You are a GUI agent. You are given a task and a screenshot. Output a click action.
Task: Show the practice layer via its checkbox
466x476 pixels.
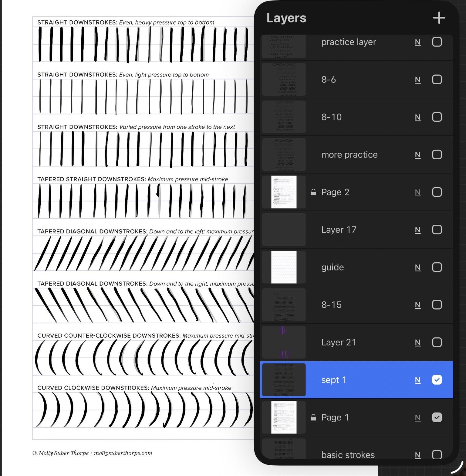pos(437,42)
